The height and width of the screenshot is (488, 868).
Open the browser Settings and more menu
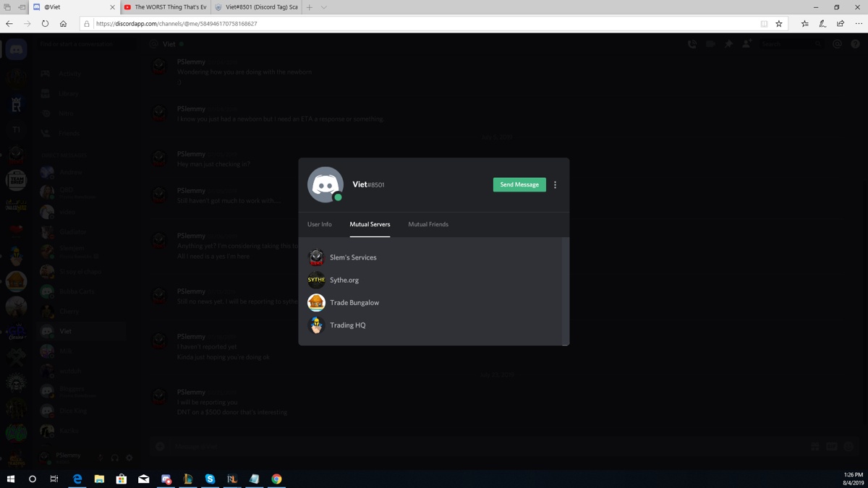click(859, 24)
